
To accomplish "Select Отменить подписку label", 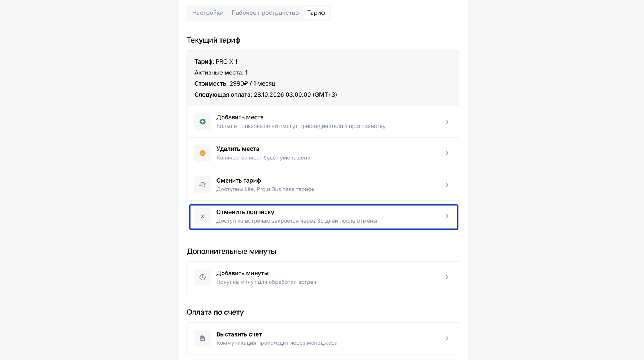I will [x=245, y=212].
